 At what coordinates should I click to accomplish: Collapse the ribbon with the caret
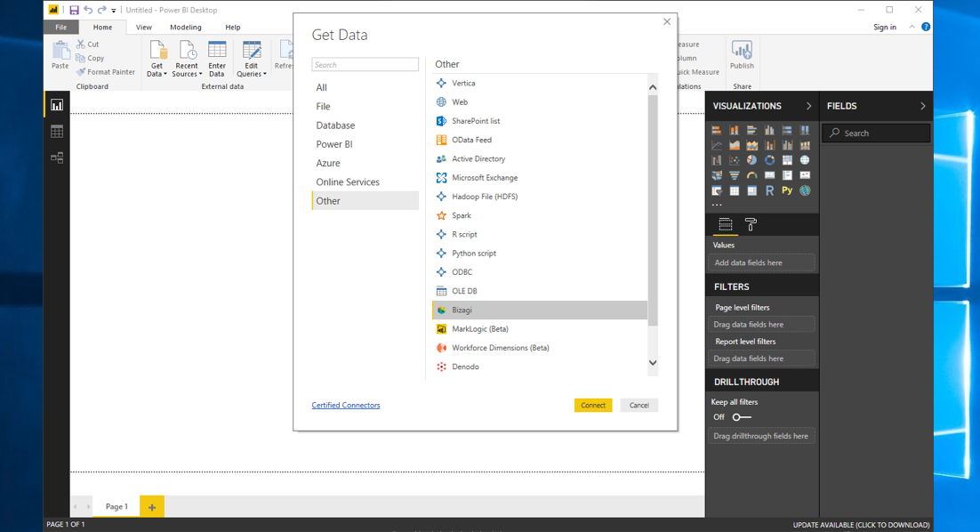pos(912,27)
